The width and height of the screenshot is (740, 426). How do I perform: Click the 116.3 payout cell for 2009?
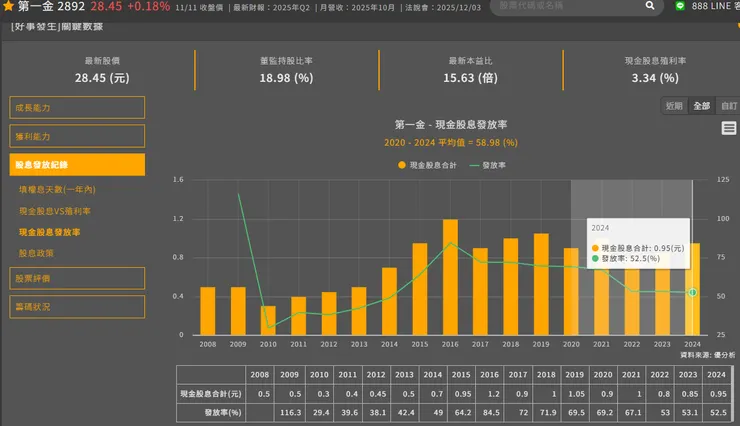290,412
